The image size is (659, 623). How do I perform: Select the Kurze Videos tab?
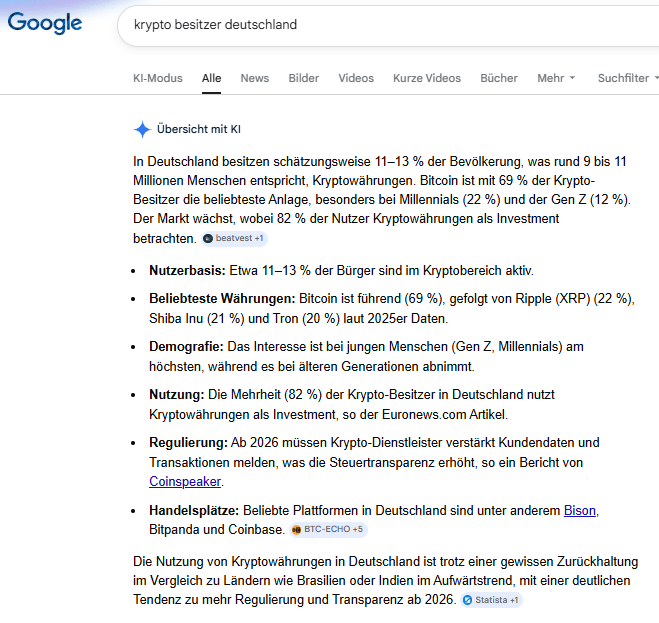coord(427,78)
